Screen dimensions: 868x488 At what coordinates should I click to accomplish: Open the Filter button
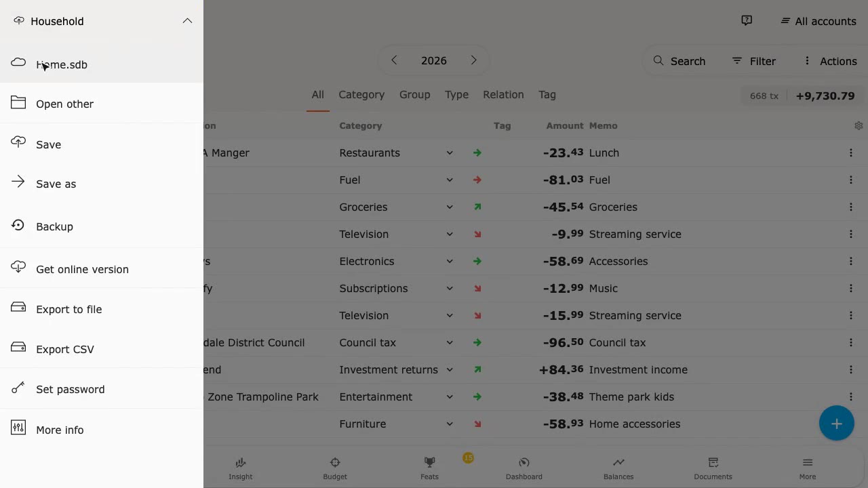[754, 61]
